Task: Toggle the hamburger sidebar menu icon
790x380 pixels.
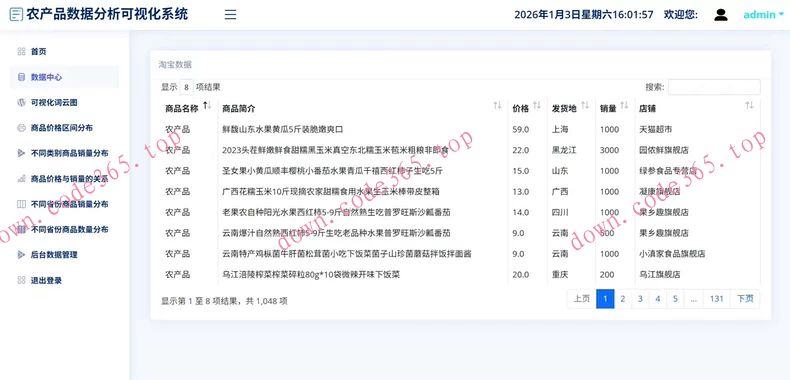Action: pos(230,15)
